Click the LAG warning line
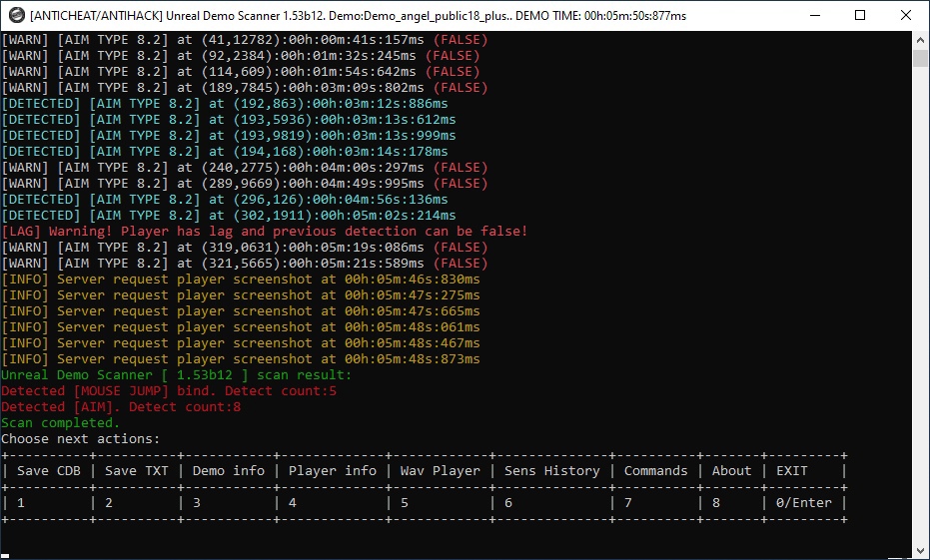This screenshot has width=930, height=560. pos(265,232)
